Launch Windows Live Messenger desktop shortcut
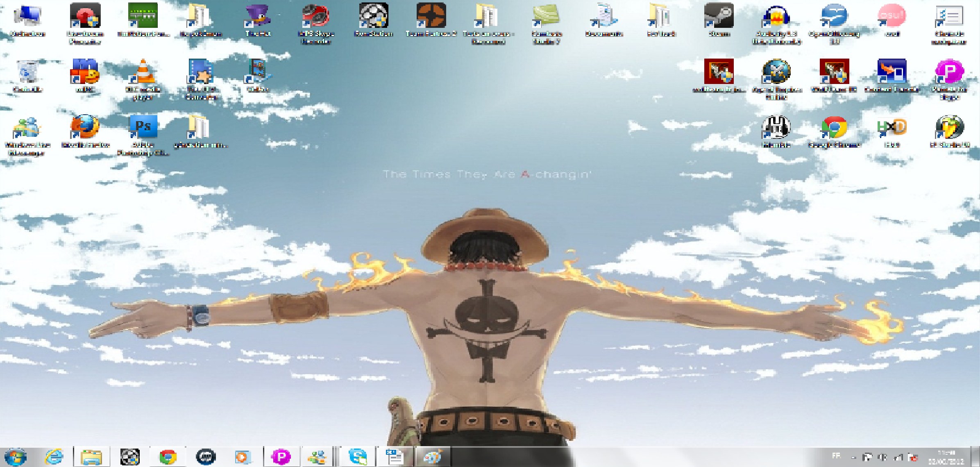 [27, 135]
